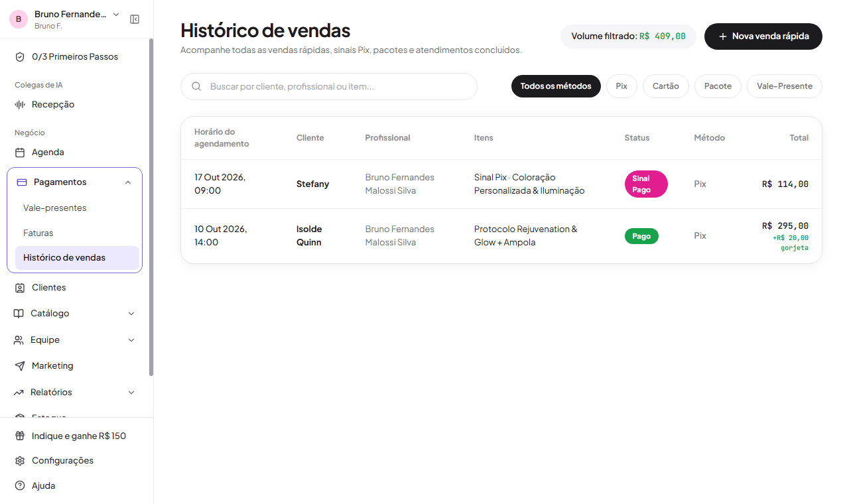Filter sales by Cartão
This screenshot has width=849, height=504.
pyautogui.click(x=666, y=86)
